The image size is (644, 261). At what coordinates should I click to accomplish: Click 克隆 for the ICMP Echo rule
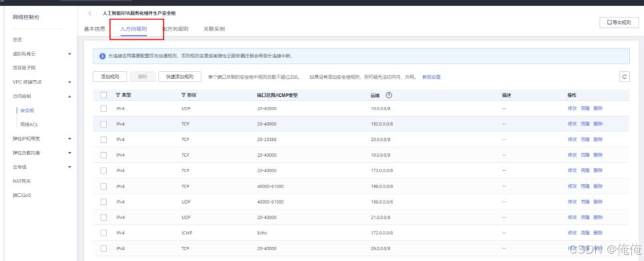585,233
